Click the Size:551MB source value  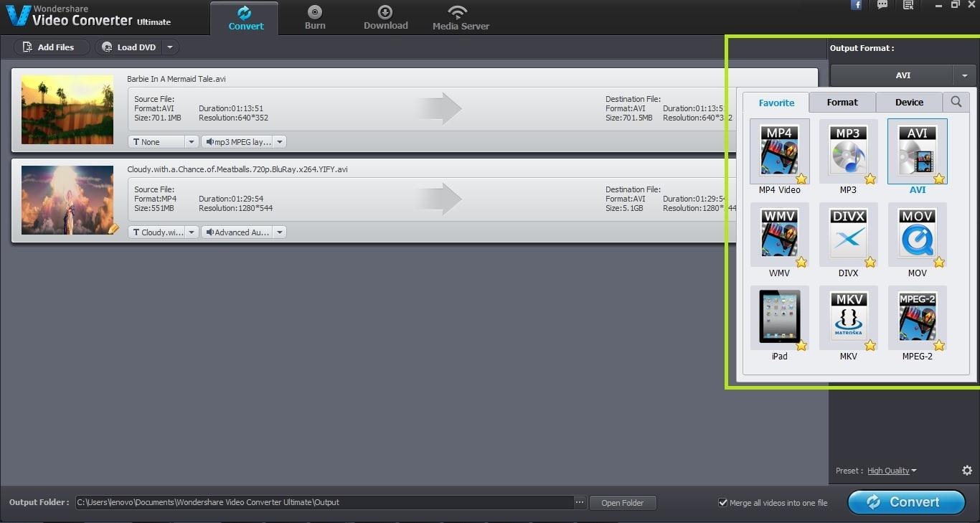click(x=155, y=208)
